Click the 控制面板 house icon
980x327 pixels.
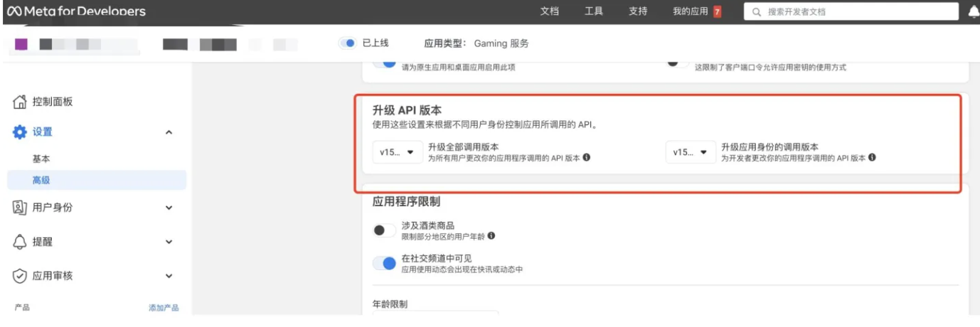(20, 102)
